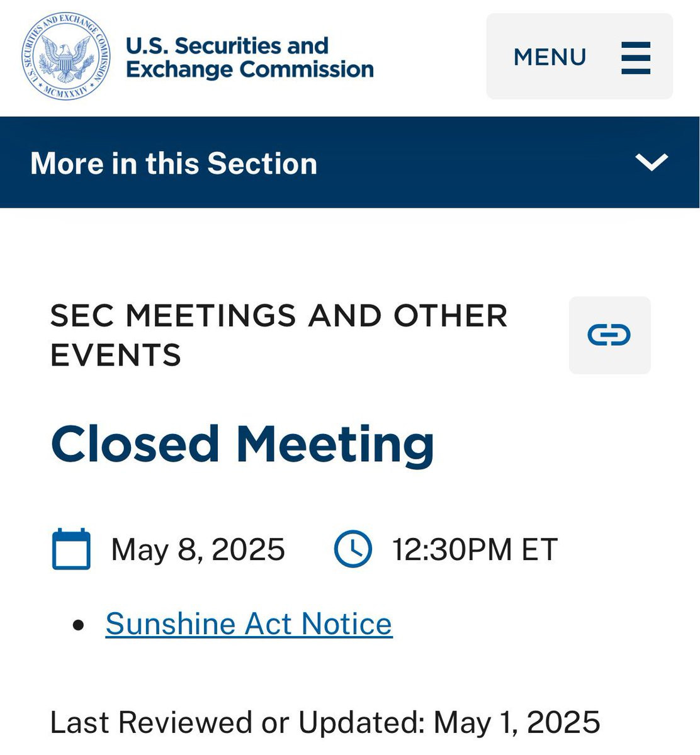Click the calendar icon beside May 8, 2025
Image resolution: width=700 pixels, height=755 pixels.
[x=71, y=549]
